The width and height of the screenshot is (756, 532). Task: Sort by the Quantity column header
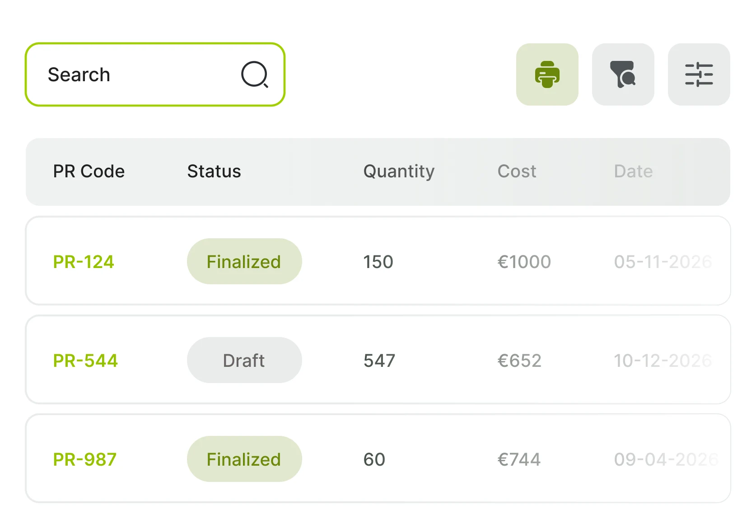[x=399, y=171]
